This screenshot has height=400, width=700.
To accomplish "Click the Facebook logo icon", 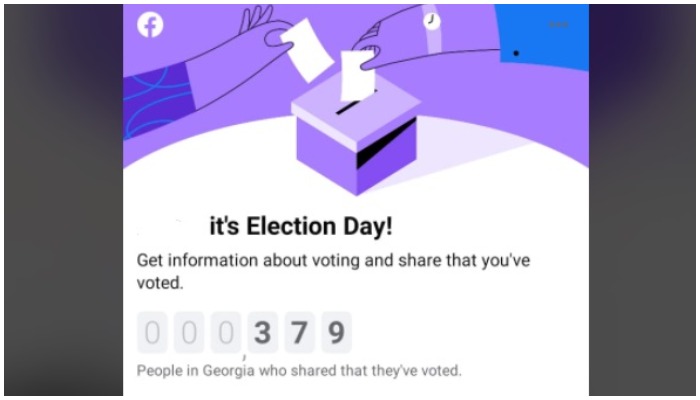I will point(150,25).
